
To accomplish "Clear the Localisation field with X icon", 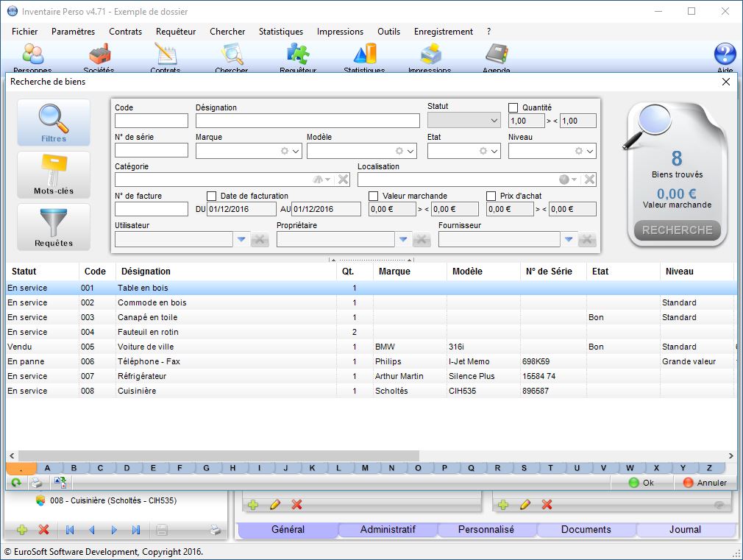I will pos(589,180).
